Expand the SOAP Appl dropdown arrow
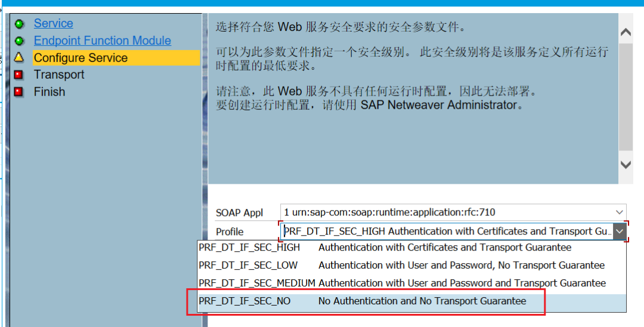The height and width of the screenshot is (327, 644). point(620,212)
